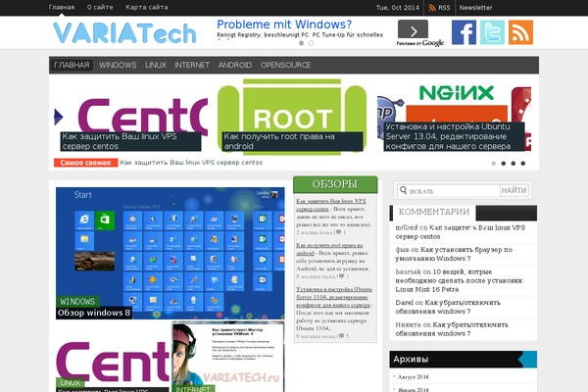Open comment on 10 вещей Linux Mint 16

459,280
